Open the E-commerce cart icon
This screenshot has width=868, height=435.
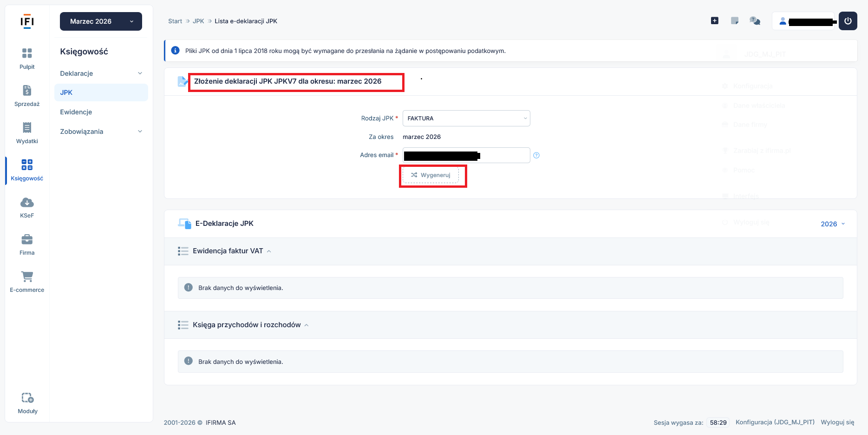(x=27, y=277)
